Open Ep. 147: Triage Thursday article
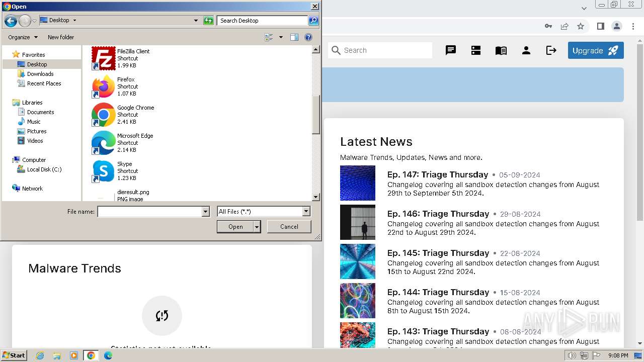The height and width of the screenshot is (362, 644). (x=438, y=174)
